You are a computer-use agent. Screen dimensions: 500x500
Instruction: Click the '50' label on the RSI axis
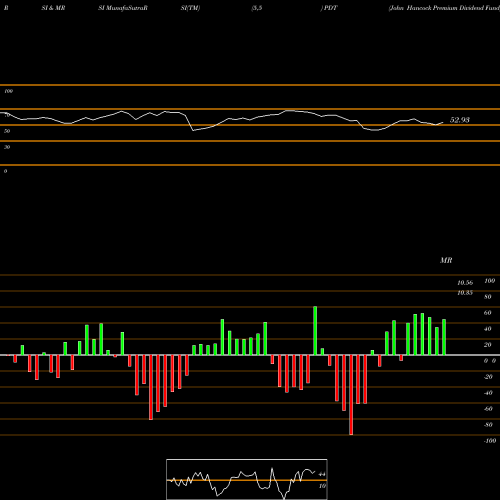point(7,131)
